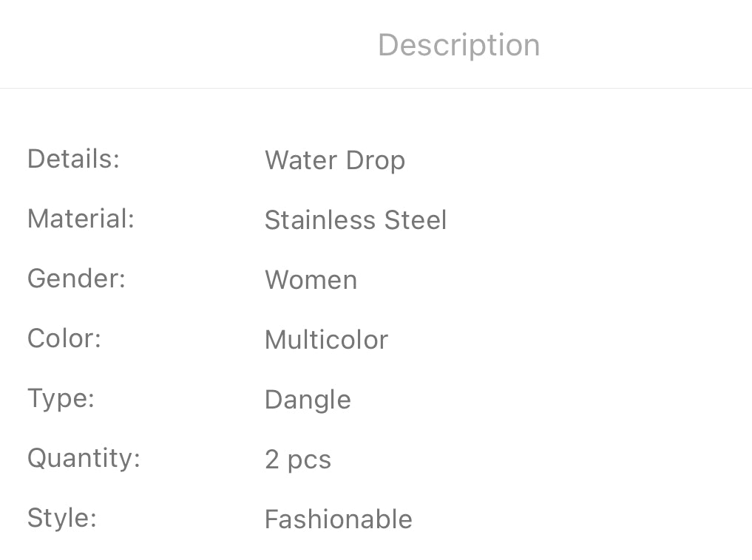This screenshot has width=752, height=560.
Task: Select the Multicolor value
Action: pyautogui.click(x=326, y=340)
